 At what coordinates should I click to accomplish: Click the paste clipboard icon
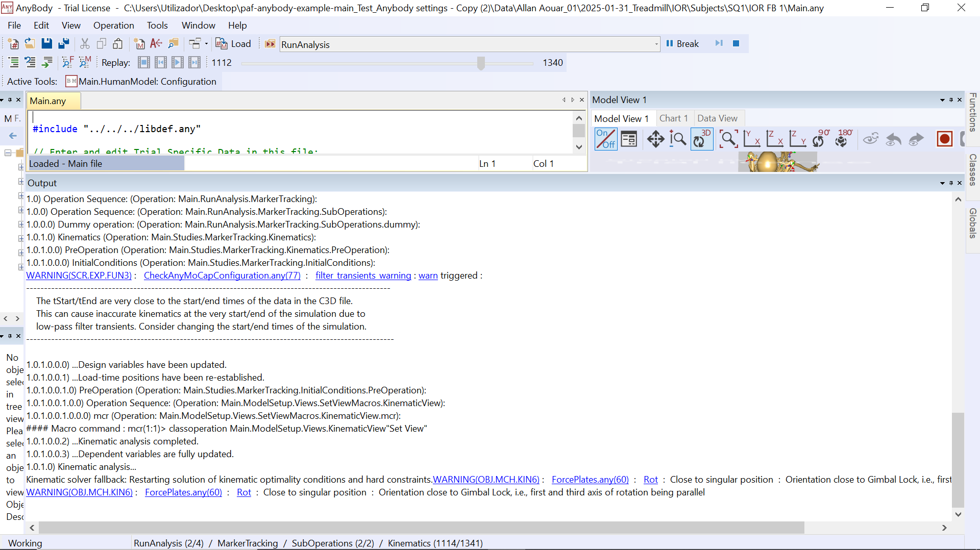(118, 44)
